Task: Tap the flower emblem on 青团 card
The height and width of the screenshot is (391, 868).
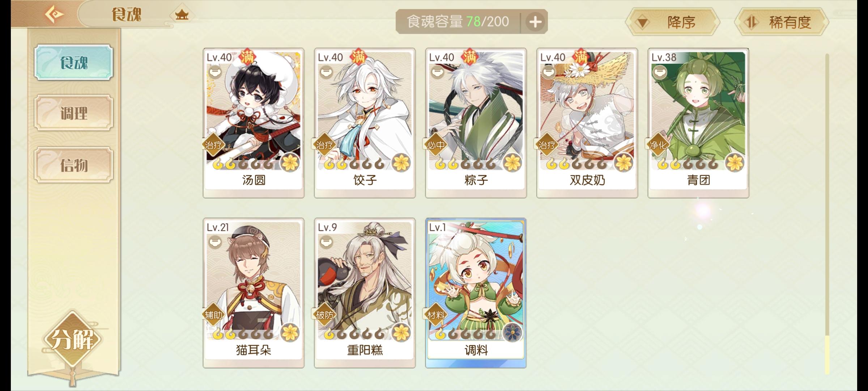Action: tap(735, 163)
